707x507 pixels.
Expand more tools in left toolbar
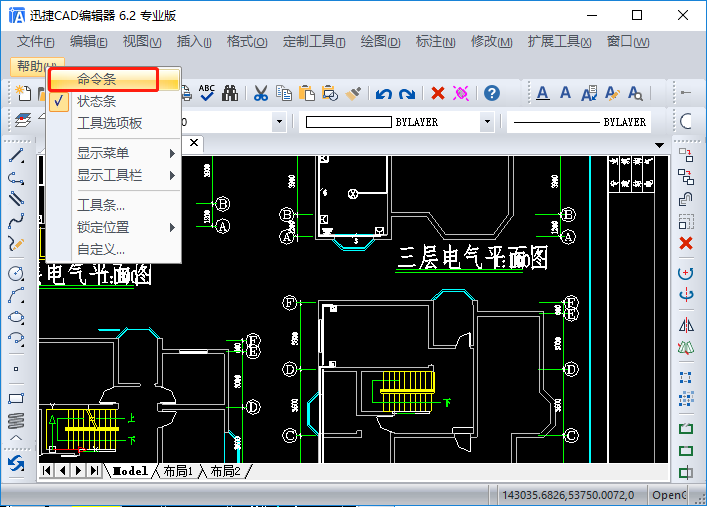tap(16, 438)
